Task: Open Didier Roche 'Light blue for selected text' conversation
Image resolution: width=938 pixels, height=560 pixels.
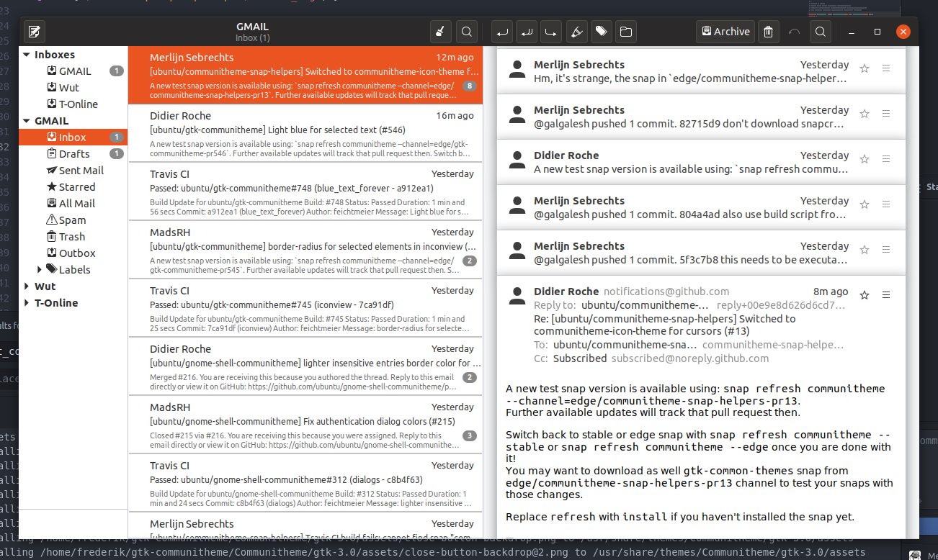Action: point(305,134)
